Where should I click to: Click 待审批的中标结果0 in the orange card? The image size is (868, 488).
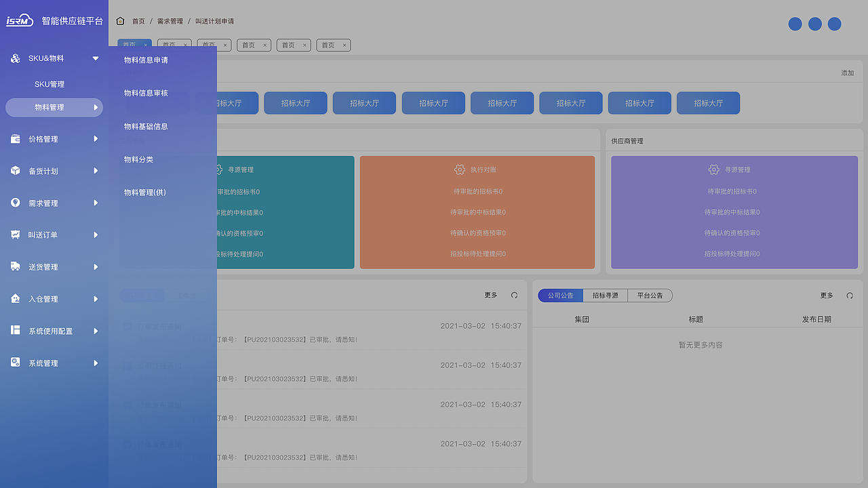(x=477, y=212)
